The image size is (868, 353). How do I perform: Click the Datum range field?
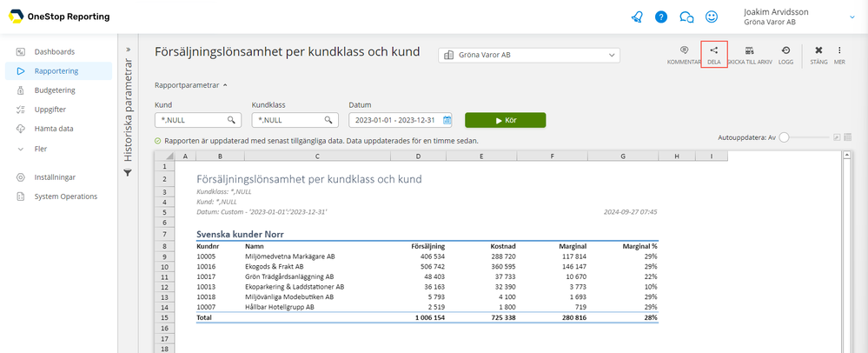401,120
